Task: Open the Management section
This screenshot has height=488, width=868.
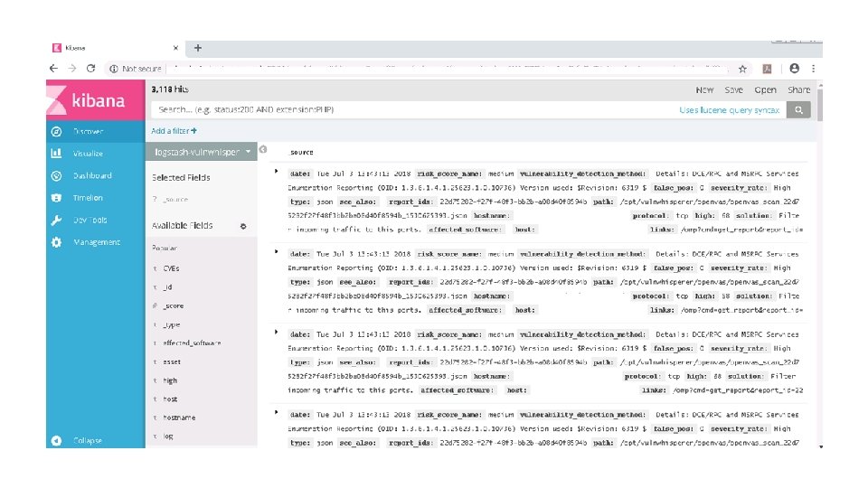Action: click(95, 242)
